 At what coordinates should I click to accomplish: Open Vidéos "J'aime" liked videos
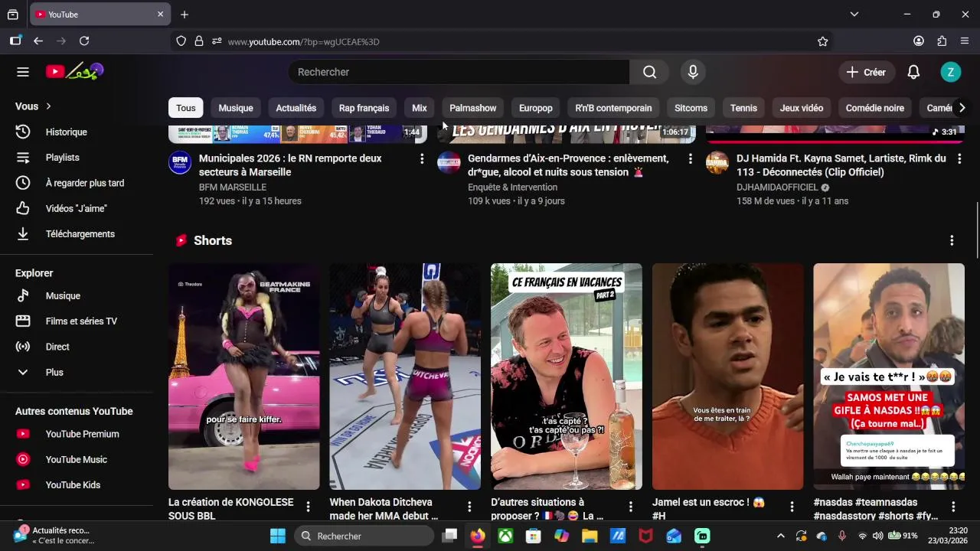(x=77, y=208)
